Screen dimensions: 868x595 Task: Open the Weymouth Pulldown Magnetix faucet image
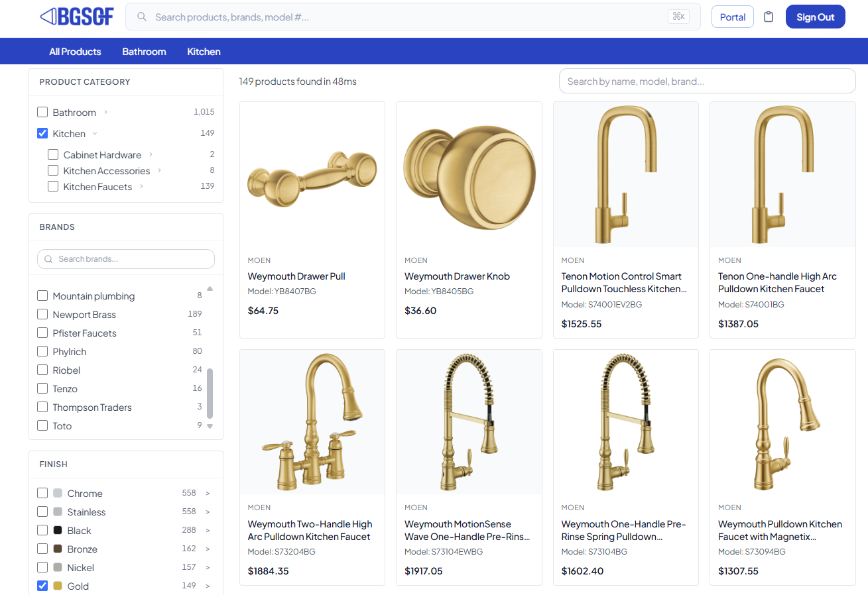click(x=782, y=422)
